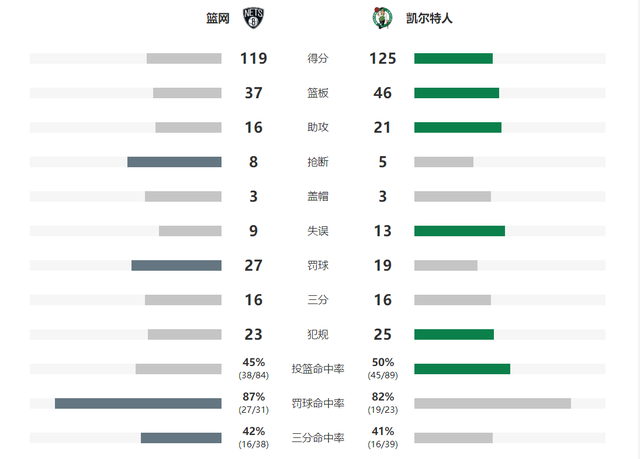Click the Celtics 50% field goal value
The height and width of the screenshot is (459, 640).
point(383,362)
